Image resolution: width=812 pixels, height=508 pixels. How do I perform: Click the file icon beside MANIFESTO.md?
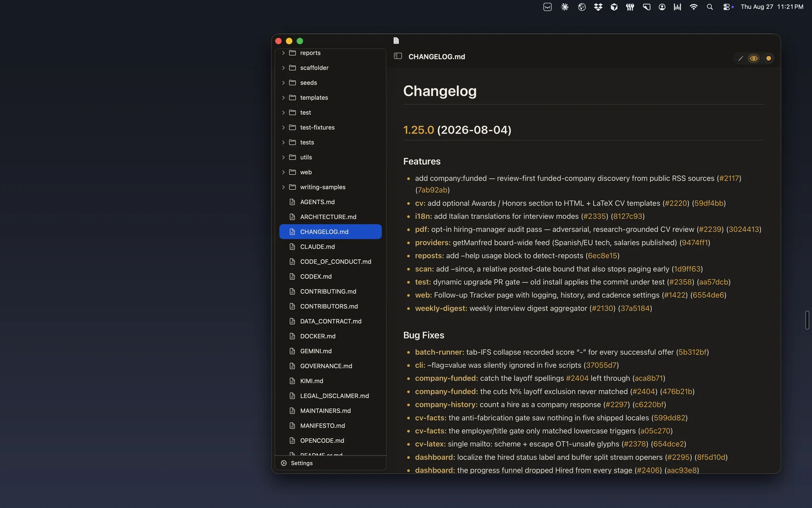292,425
